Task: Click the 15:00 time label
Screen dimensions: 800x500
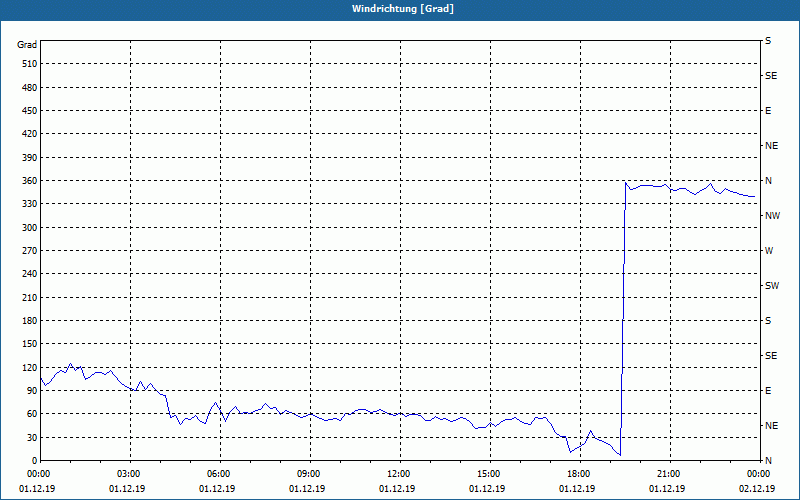Action: coord(490,473)
